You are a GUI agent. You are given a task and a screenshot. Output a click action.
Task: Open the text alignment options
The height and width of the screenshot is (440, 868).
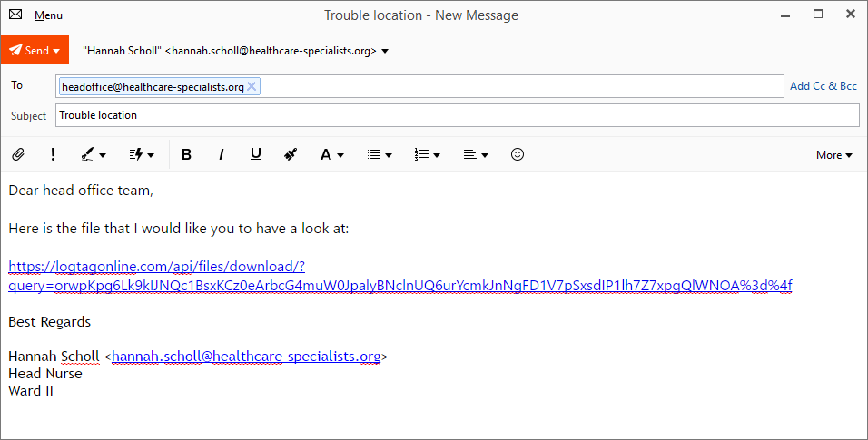click(476, 155)
